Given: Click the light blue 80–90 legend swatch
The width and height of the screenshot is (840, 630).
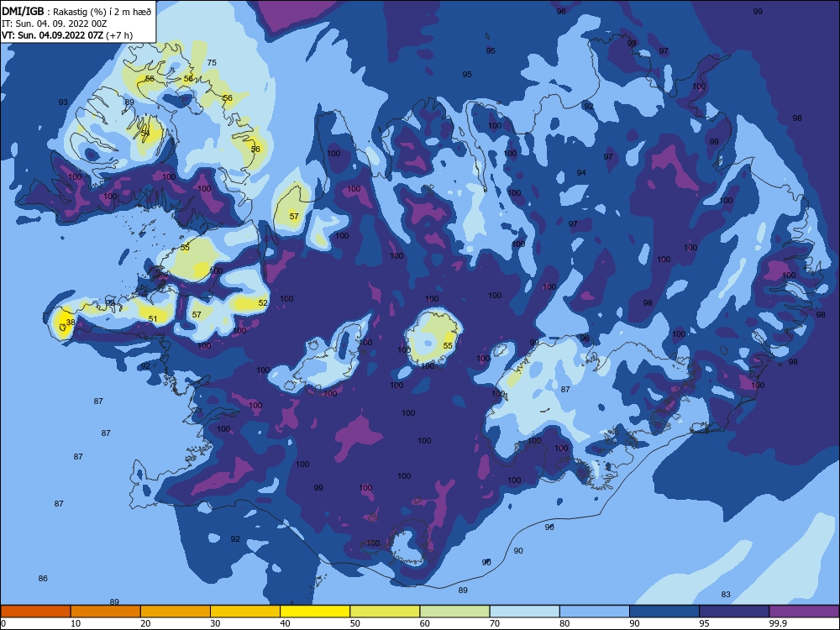Looking at the screenshot, I should point(595,612).
